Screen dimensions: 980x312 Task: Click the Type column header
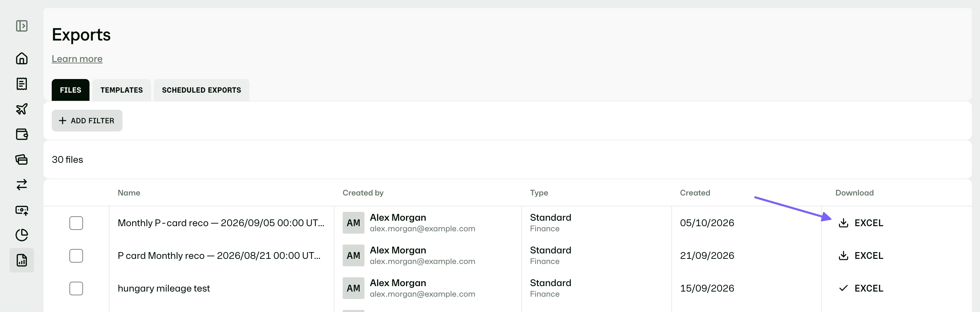(x=539, y=193)
